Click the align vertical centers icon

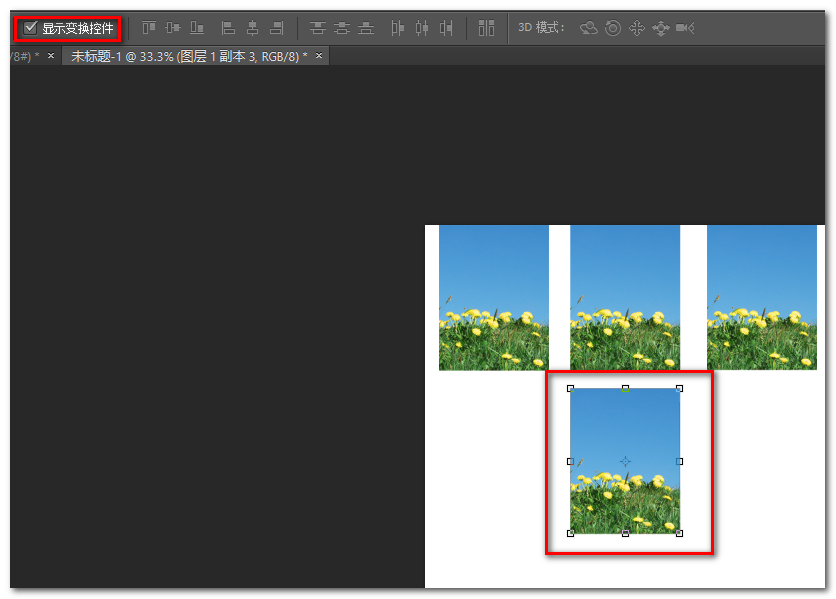coord(173,27)
